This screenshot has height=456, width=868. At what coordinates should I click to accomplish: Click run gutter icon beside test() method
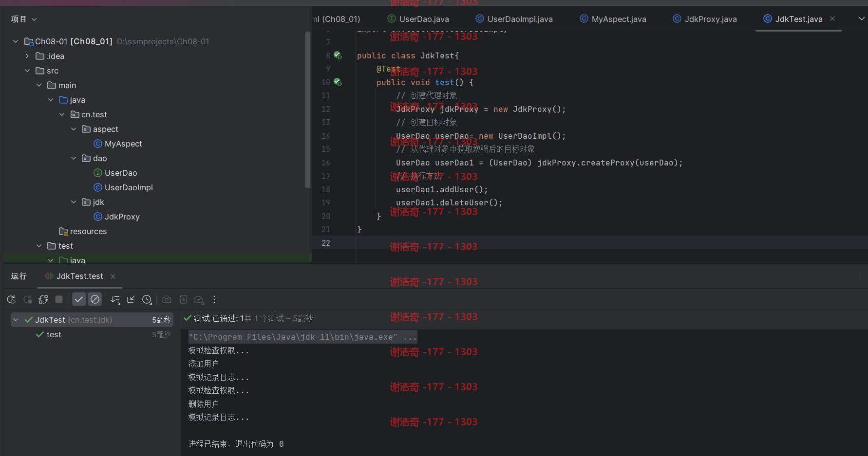pos(338,82)
